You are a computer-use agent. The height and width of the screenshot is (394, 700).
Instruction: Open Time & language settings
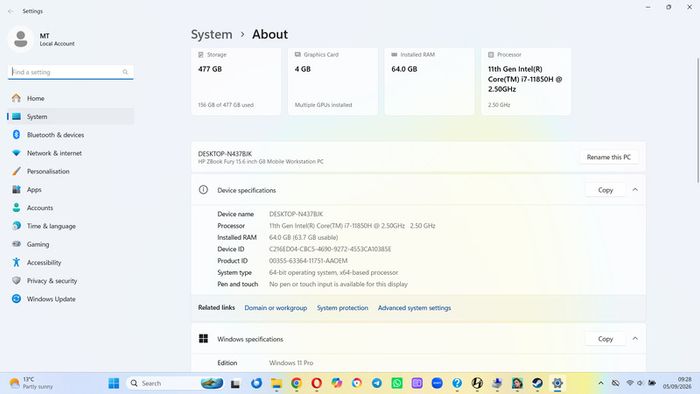point(71,226)
